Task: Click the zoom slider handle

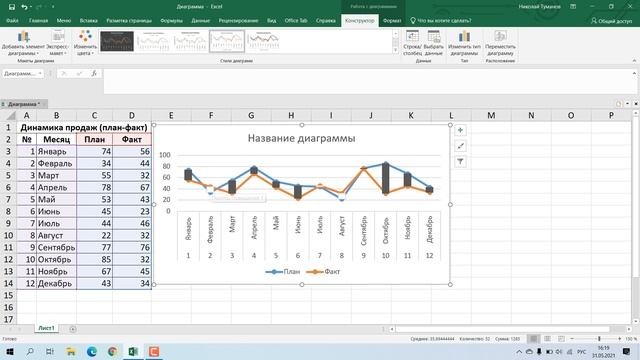Action: (x=599, y=339)
